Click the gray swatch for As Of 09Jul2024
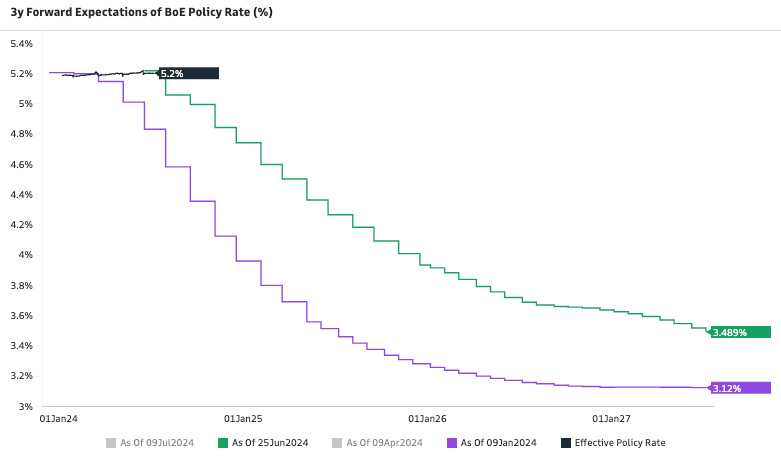Image resolution: width=781 pixels, height=470 pixels. pyautogui.click(x=109, y=443)
